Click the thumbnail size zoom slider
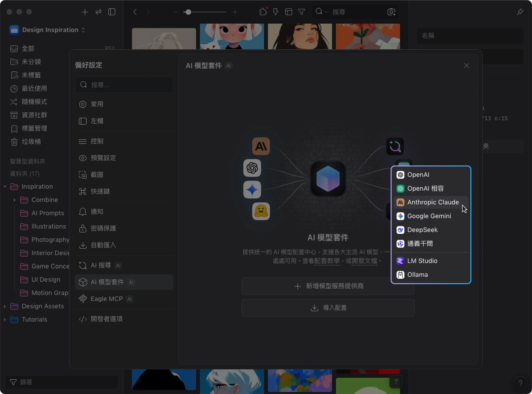Screen dimensions: 532x394 (x=189, y=12)
